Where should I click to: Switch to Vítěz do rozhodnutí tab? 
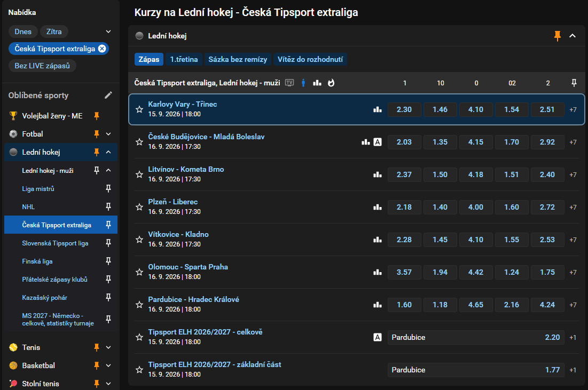point(310,59)
